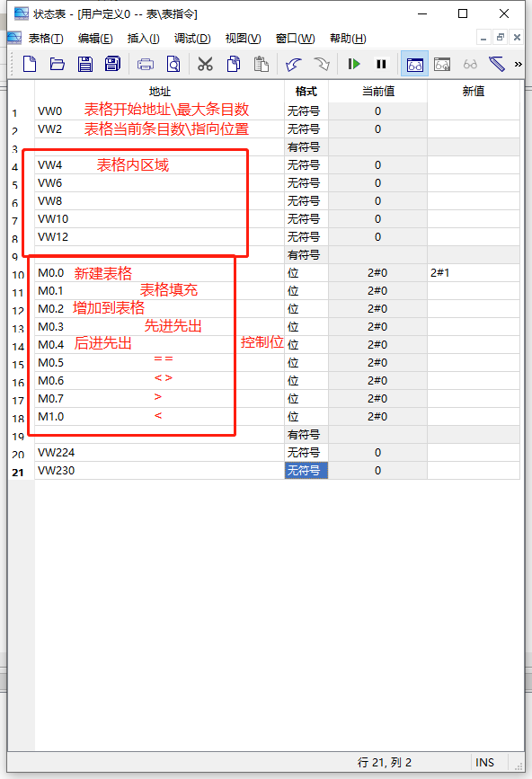Open a file with the folder icon
Image resolution: width=532 pixels, height=779 pixels.
click(x=58, y=64)
